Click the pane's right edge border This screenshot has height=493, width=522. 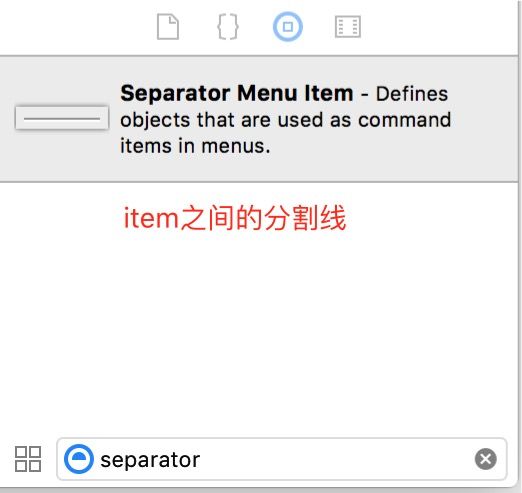coord(519,246)
